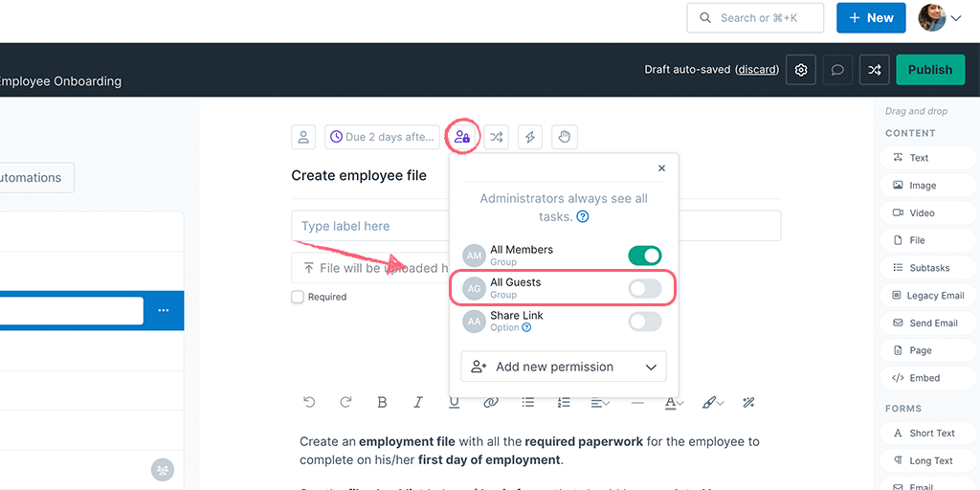
Task: Click the stop task hand icon
Action: (x=565, y=137)
